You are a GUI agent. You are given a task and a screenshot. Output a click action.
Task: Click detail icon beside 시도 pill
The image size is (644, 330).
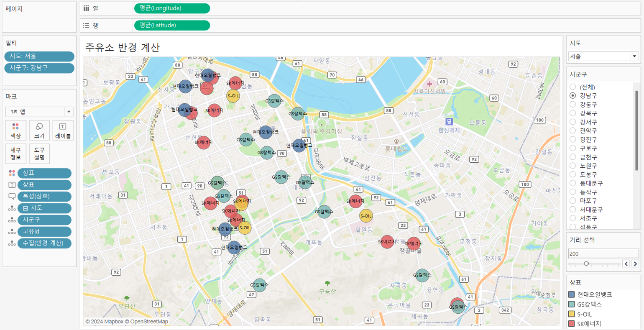coord(12,208)
